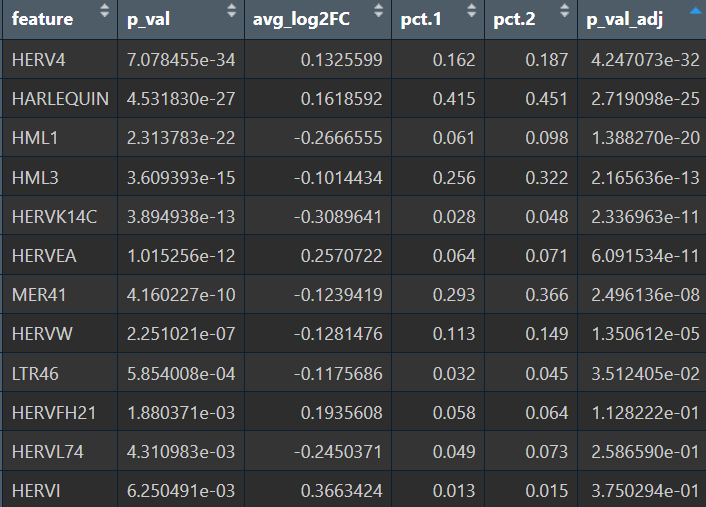Click the HML1 row name

(36, 139)
